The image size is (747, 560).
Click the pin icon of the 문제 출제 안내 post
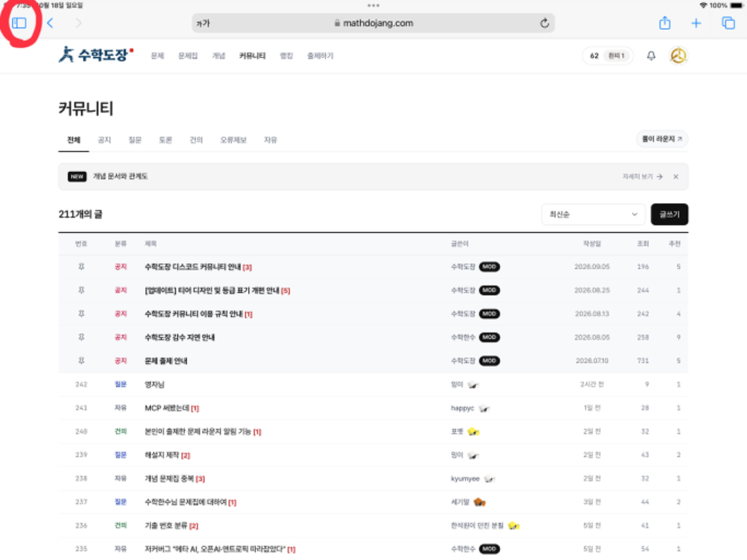[x=81, y=360]
